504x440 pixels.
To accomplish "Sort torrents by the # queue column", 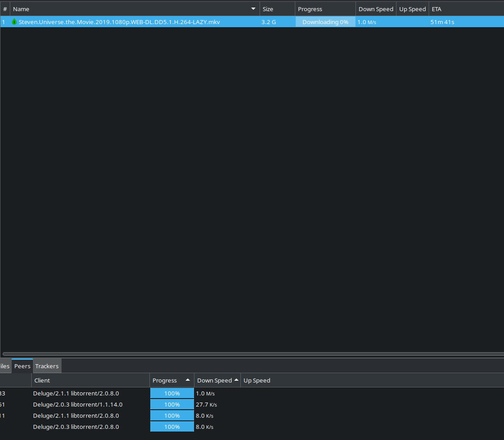I will [x=5, y=9].
